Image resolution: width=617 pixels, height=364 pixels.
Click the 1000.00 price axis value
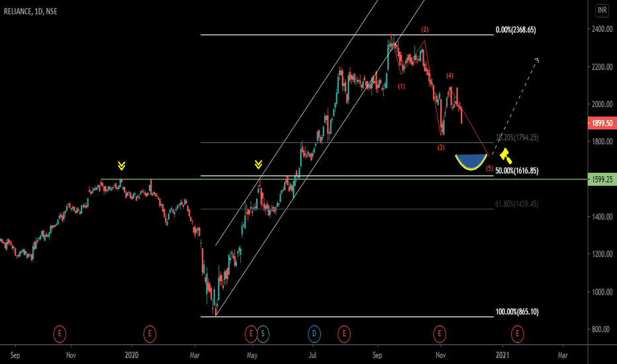tap(602, 292)
